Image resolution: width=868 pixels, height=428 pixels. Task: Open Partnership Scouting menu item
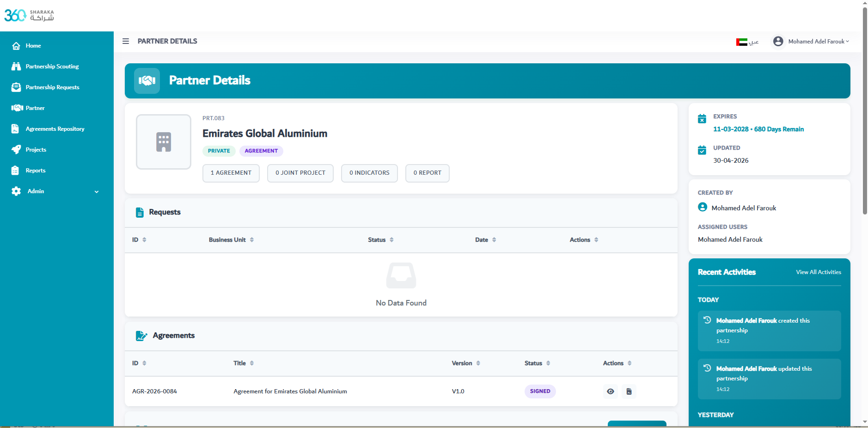click(52, 67)
